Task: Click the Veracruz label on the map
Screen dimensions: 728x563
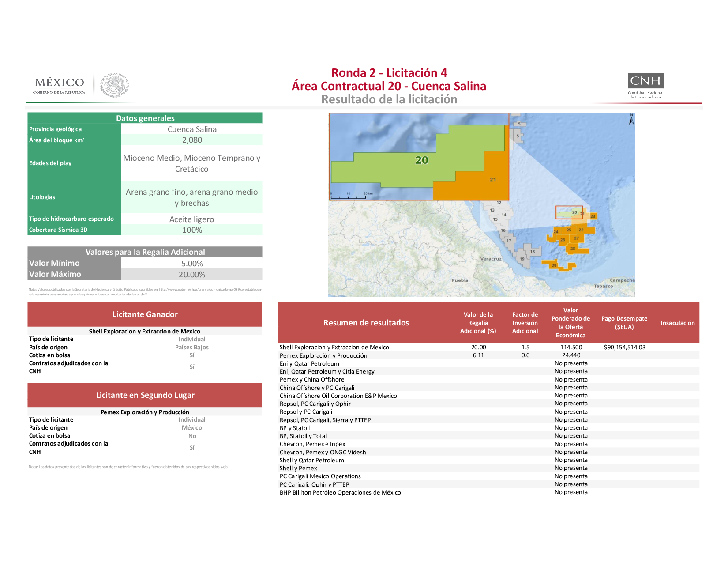Action: 491,259
